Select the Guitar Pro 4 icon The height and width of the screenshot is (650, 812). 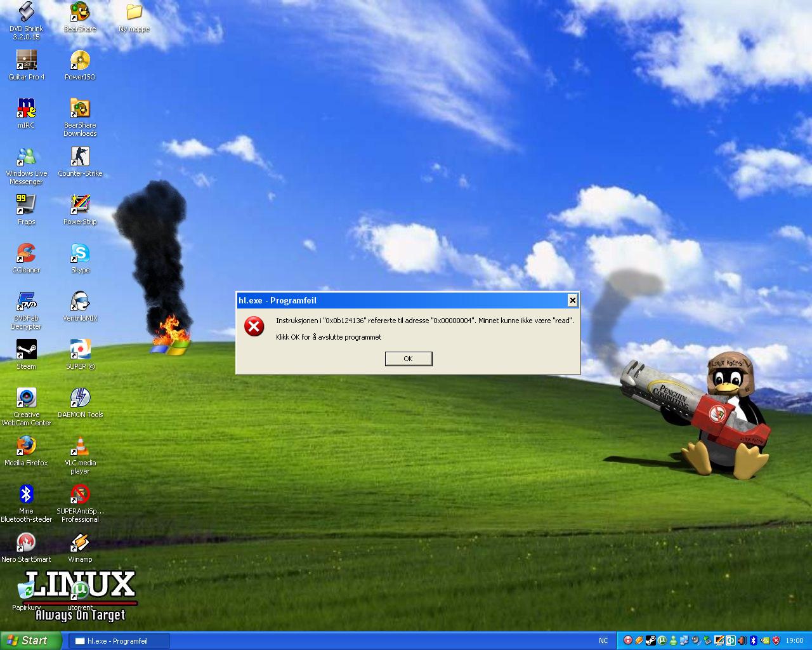(x=26, y=65)
